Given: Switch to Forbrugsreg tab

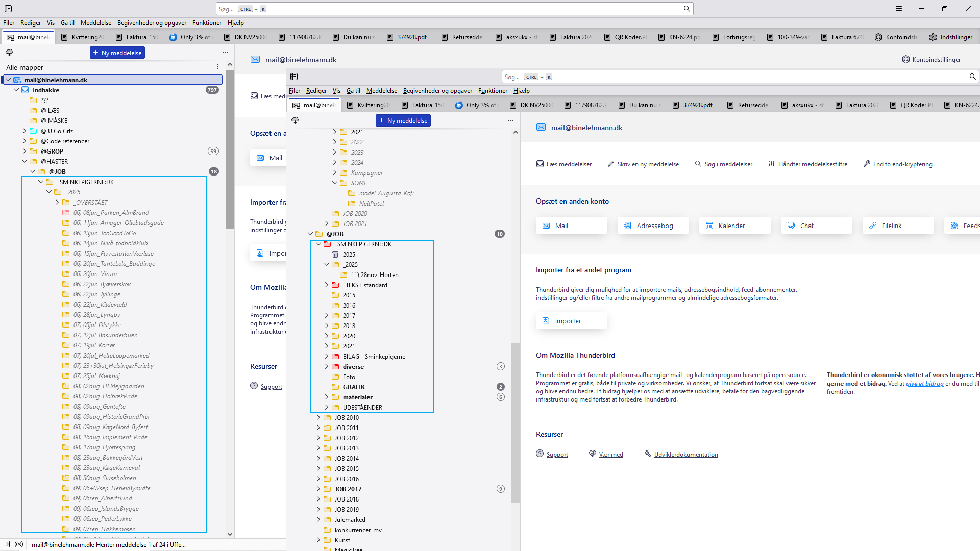Looking at the screenshot, I should (733, 37).
